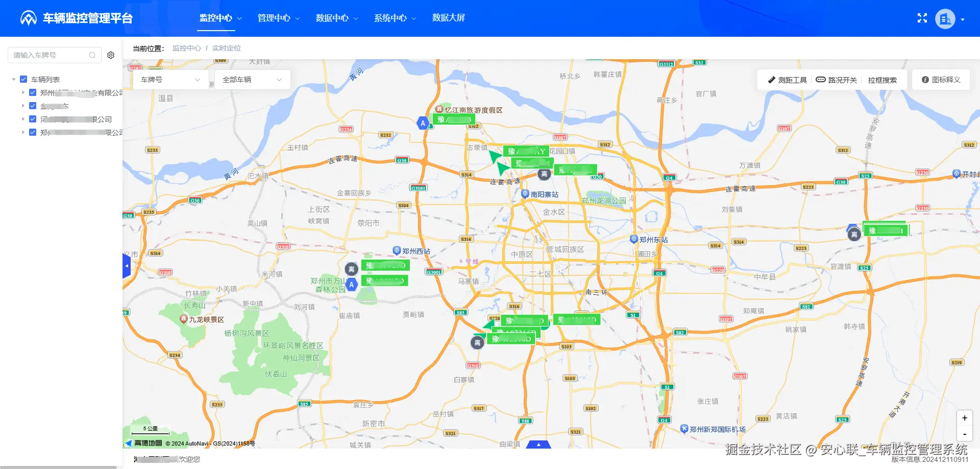
Task: Open the 车牌号 dropdown
Action: pos(170,80)
